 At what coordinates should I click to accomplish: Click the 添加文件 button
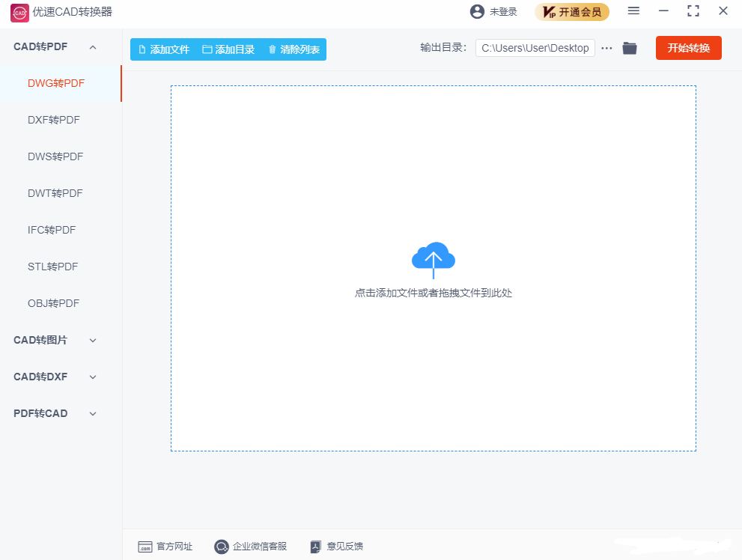click(x=163, y=49)
